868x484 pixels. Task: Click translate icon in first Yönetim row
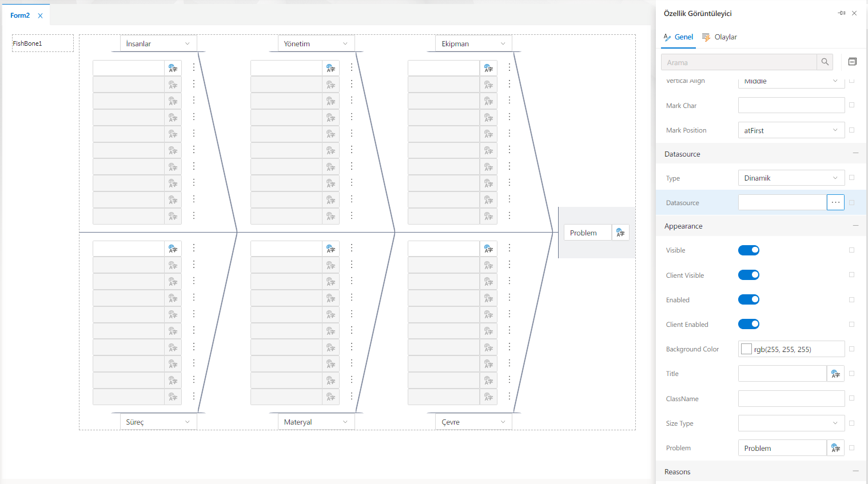[x=331, y=68]
